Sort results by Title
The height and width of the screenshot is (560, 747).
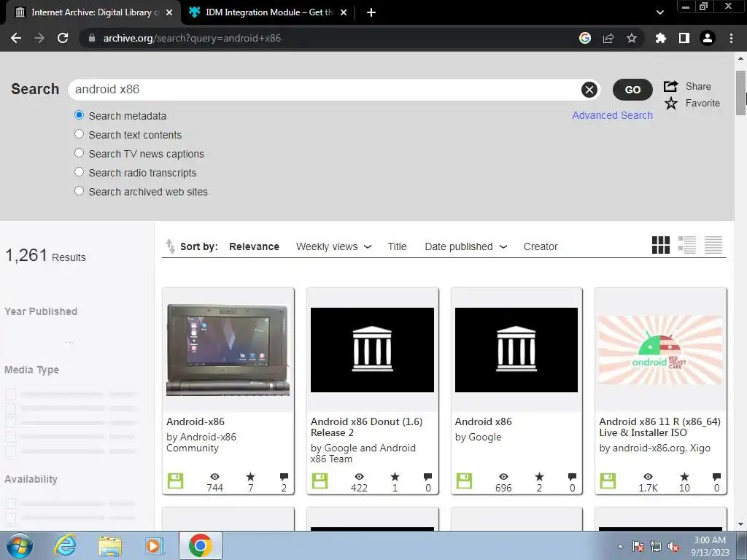(x=397, y=246)
